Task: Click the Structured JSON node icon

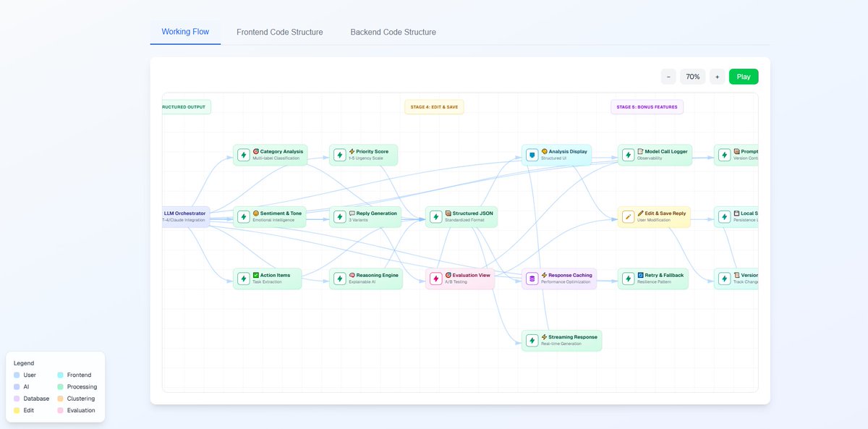Action: pyautogui.click(x=435, y=216)
